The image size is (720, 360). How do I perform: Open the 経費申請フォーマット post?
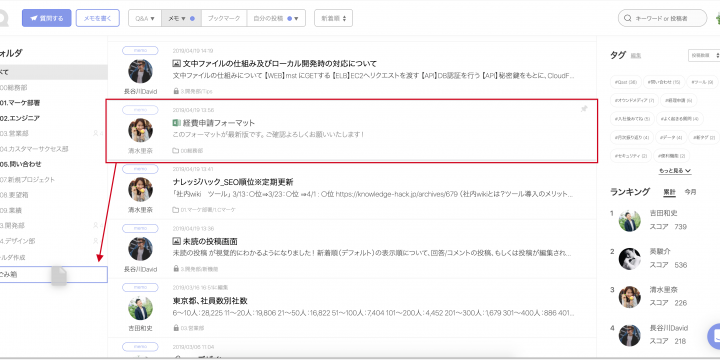coord(219,123)
